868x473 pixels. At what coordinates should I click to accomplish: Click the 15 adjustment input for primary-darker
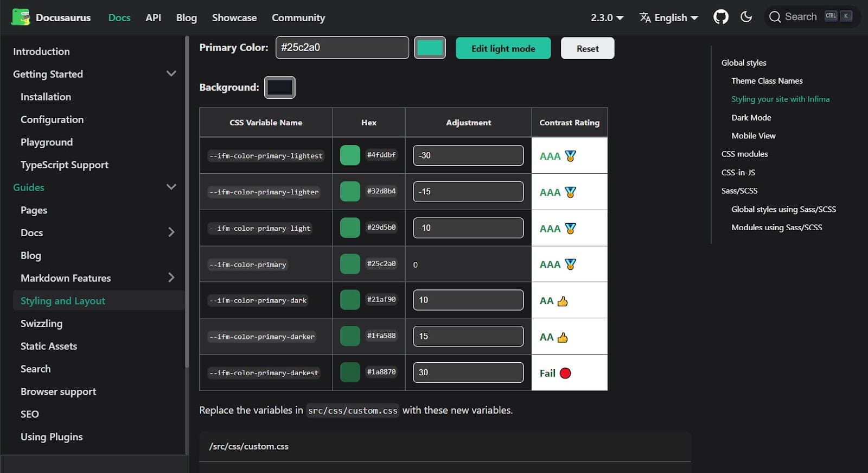[468, 336]
